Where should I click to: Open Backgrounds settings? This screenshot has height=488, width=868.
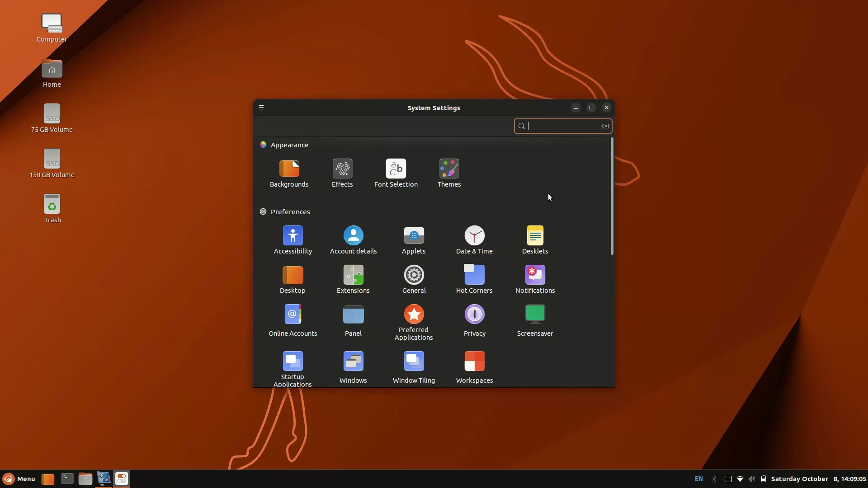(289, 173)
